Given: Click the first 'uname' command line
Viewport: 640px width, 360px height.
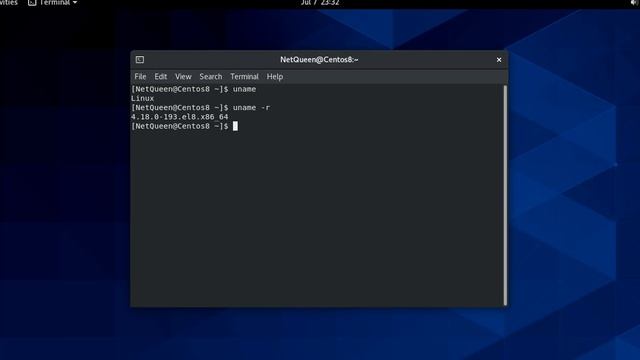Looking at the screenshot, I should [x=193, y=89].
